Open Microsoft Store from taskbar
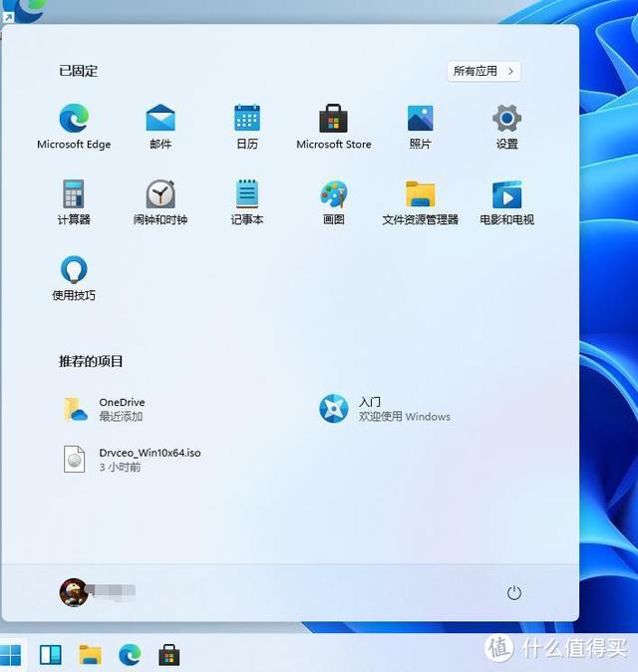Viewport: 638px width, 672px height. click(x=168, y=655)
